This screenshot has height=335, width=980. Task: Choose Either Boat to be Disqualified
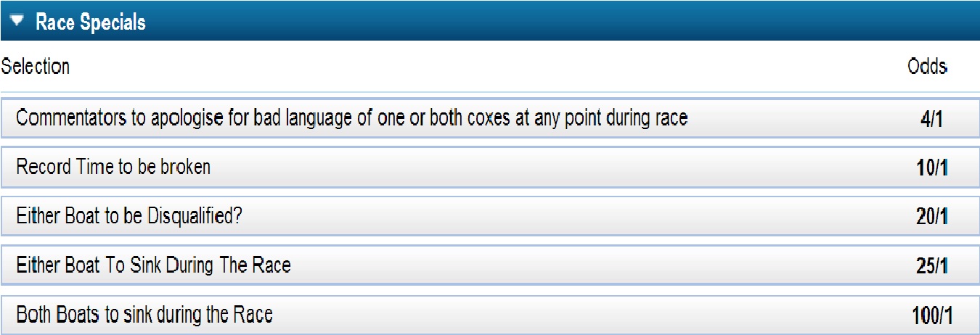click(x=128, y=216)
